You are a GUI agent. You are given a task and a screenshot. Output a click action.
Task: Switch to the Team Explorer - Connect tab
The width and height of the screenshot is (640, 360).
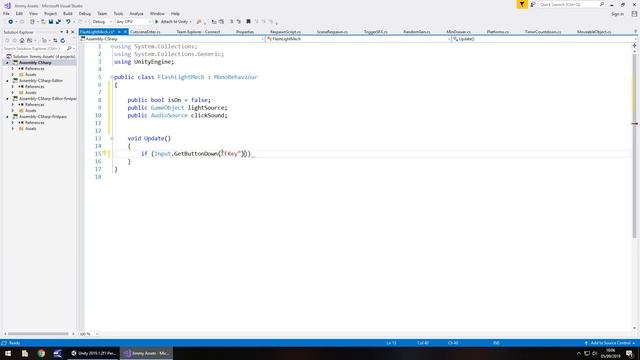click(x=198, y=32)
